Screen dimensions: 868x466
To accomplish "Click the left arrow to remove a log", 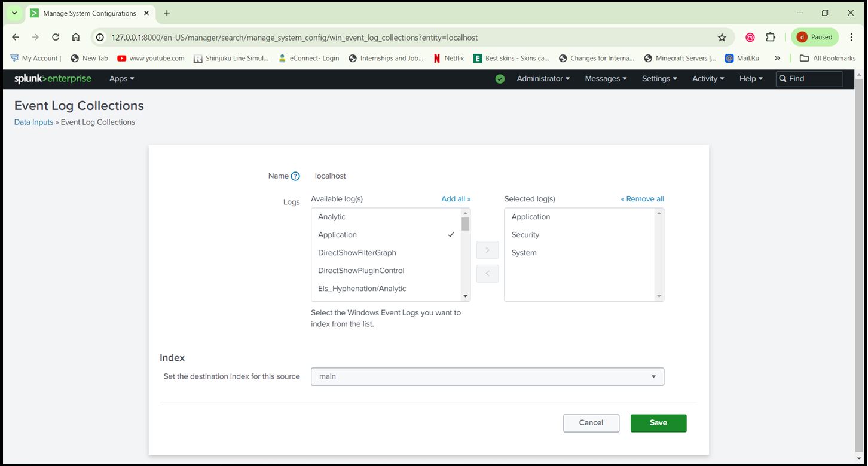I will coord(487,274).
